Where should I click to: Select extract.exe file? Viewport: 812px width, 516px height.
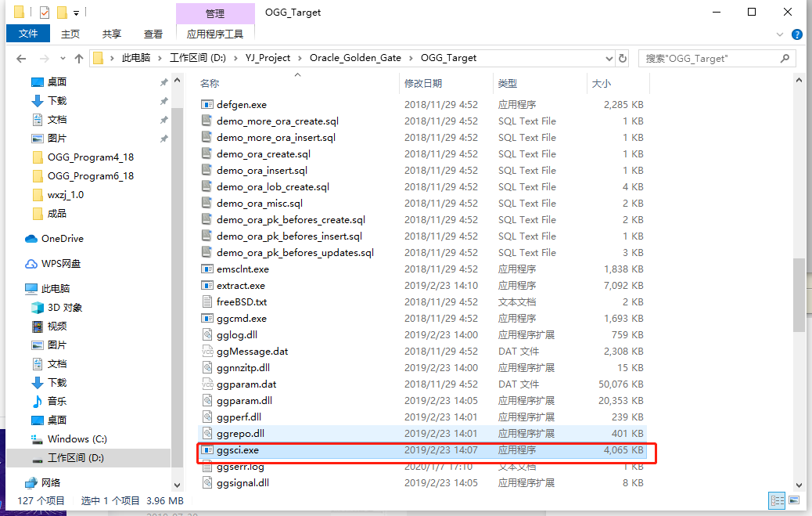pyautogui.click(x=240, y=286)
